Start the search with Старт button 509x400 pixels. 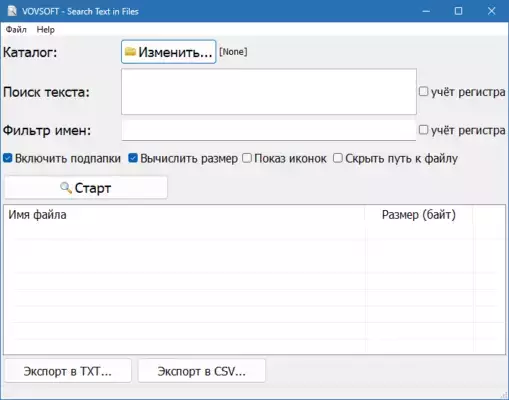[86, 188]
